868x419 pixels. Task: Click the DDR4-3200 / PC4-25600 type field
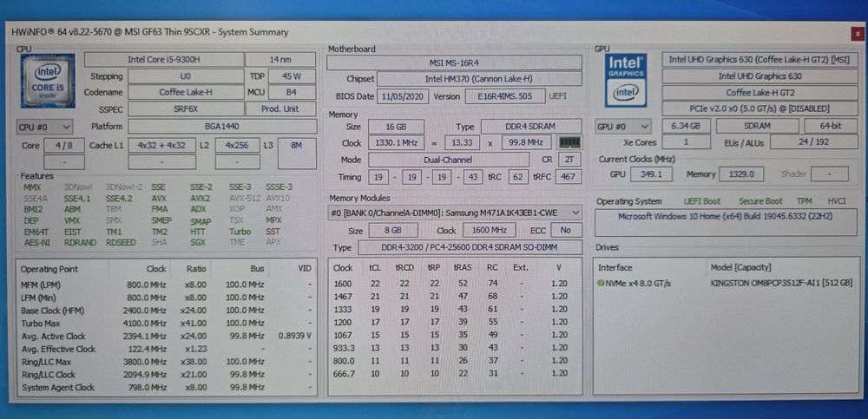[470, 247]
